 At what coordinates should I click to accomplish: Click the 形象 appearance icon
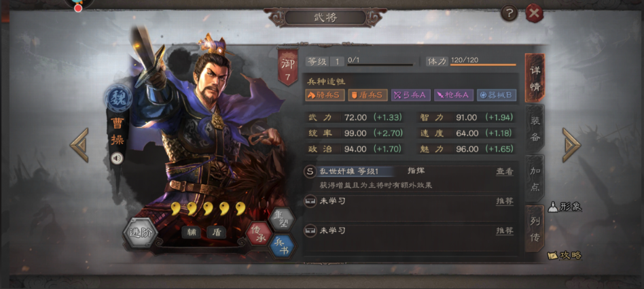(566, 207)
